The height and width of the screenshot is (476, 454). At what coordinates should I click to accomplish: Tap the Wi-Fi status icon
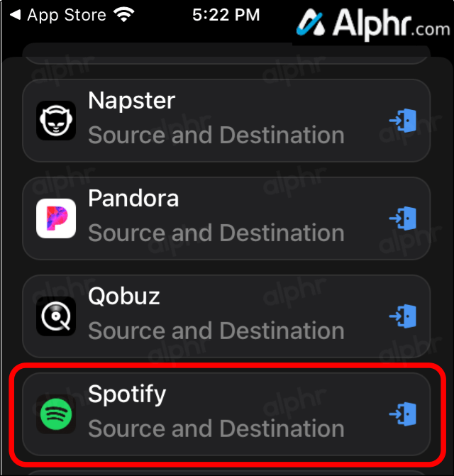point(125,15)
